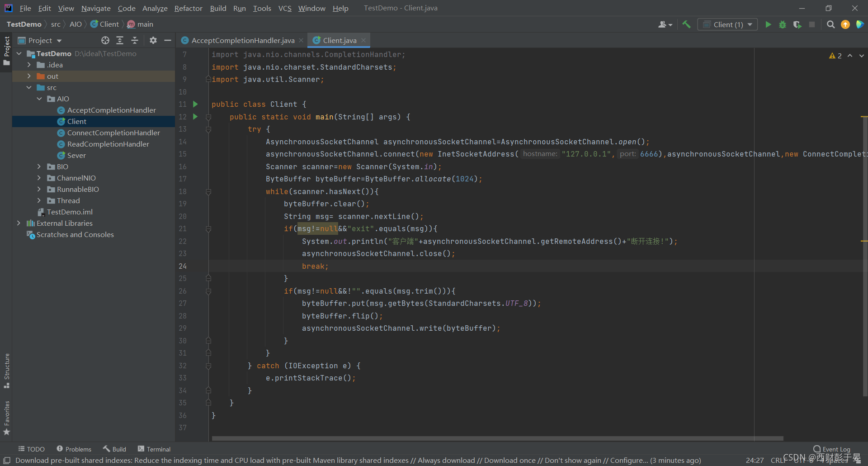
Task: Click Select Opened File target icon
Action: coord(105,40)
